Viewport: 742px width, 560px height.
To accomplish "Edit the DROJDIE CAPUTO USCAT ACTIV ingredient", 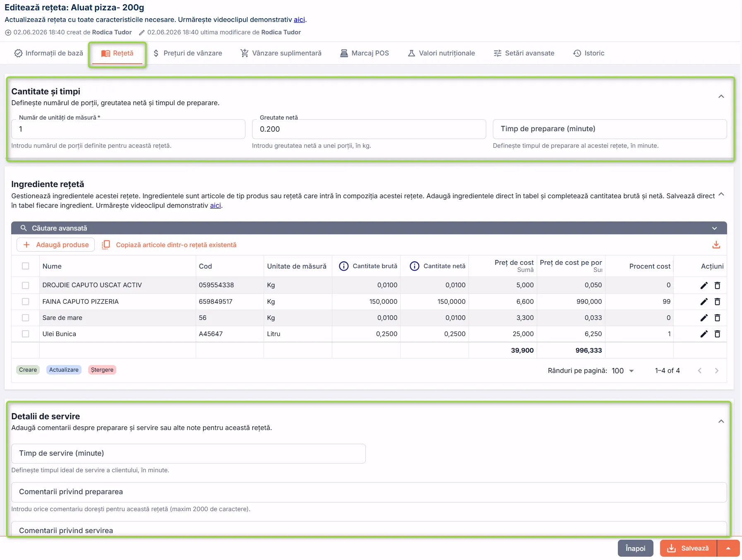I will (704, 285).
